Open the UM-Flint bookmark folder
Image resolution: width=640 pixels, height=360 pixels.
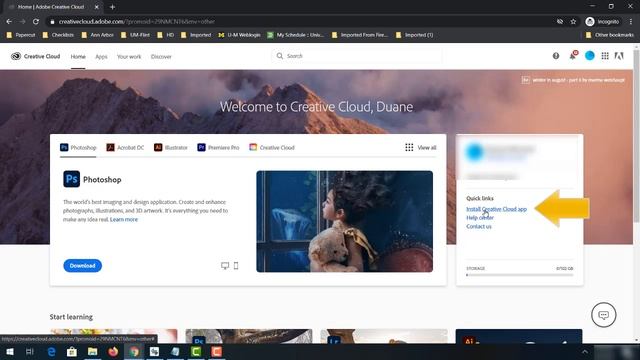point(136,35)
